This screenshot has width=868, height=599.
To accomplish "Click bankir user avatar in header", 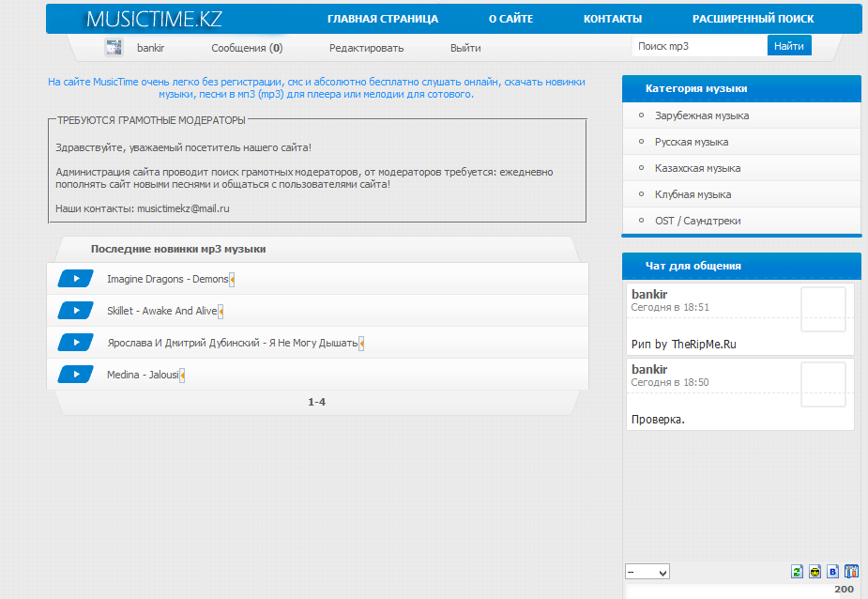I will (114, 48).
